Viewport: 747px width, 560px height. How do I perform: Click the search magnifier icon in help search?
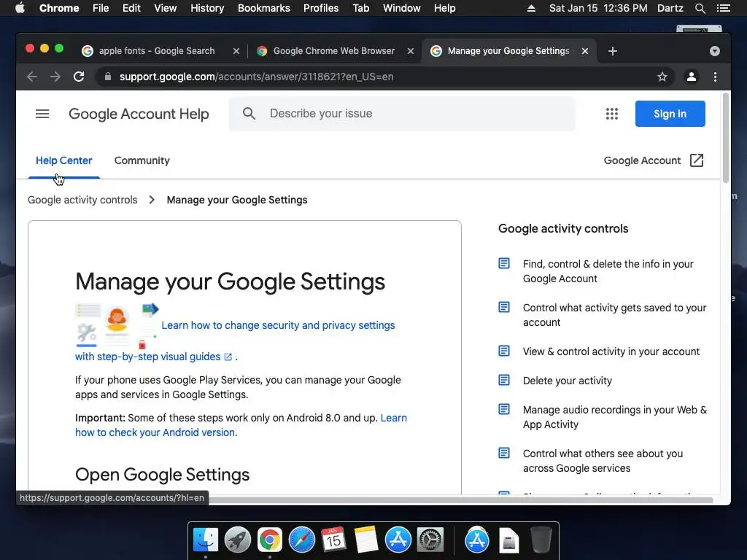(249, 113)
